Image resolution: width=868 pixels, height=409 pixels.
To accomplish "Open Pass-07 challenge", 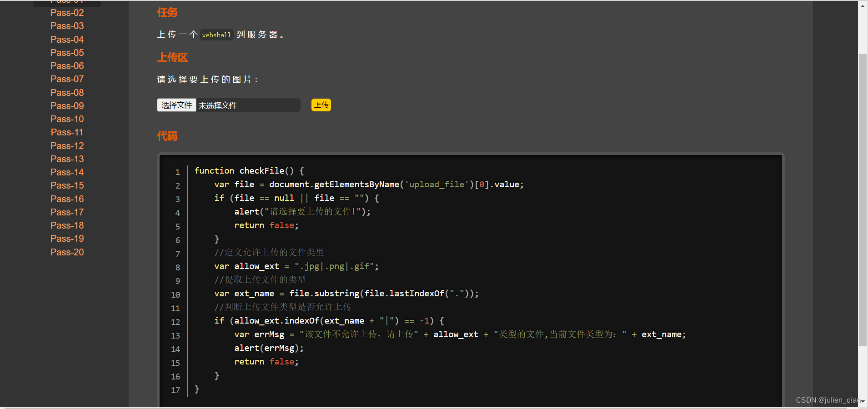I will pos(67,79).
